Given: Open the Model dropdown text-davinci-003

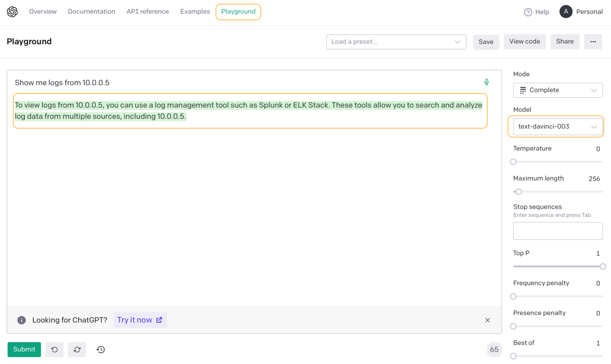Looking at the screenshot, I should click(558, 126).
